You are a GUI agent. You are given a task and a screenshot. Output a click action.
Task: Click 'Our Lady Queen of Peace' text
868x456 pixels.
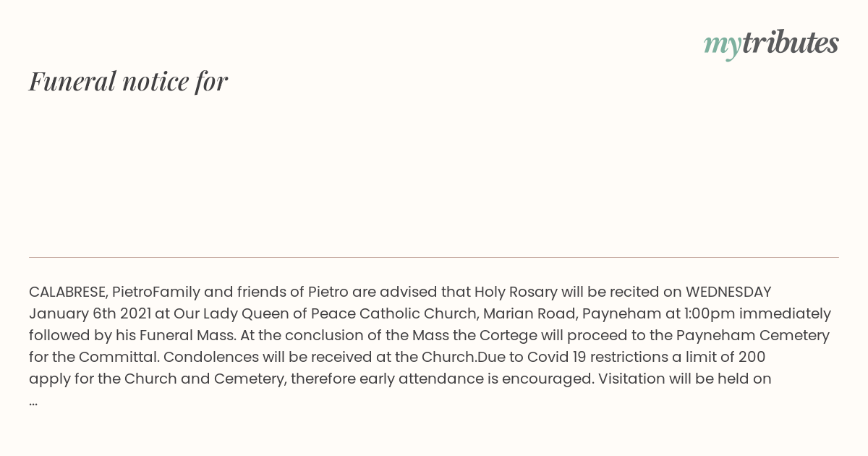coord(264,314)
